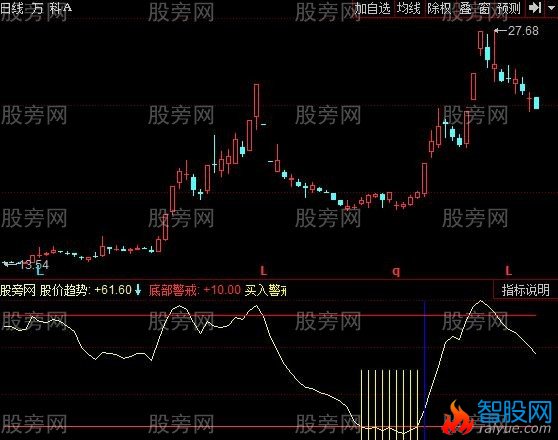The width and height of the screenshot is (558, 440).
Task: Select the 叠 overlay option
Action: coord(466,8)
